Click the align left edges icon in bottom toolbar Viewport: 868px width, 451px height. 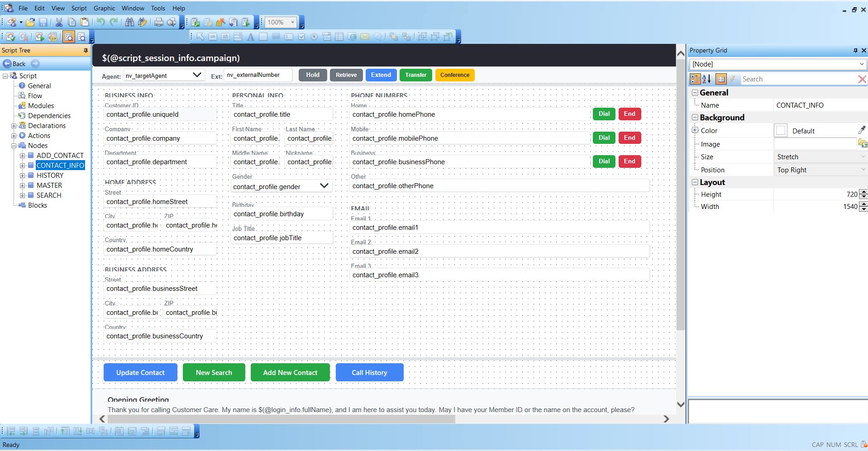[x=11, y=431]
